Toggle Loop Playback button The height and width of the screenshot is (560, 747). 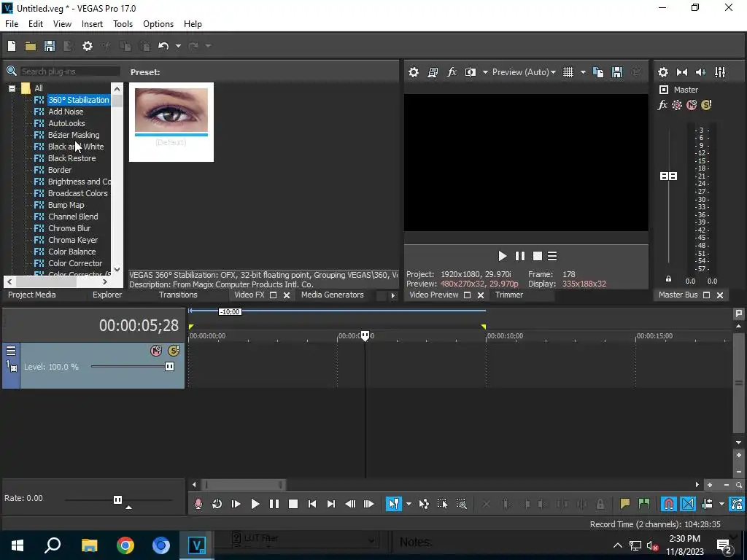coord(217,504)
